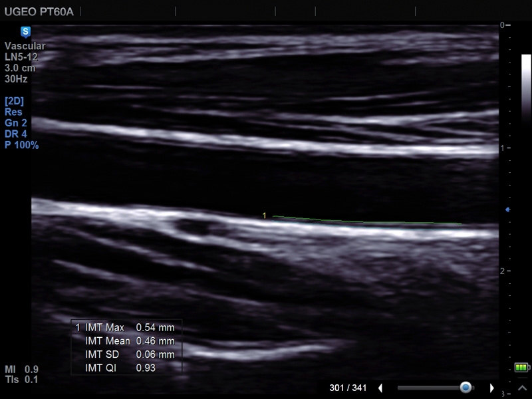The width and height of the screenshot is (532, 399).
Task: Click the DR 4 dynamic range label
Action: (x=15, y=134)
